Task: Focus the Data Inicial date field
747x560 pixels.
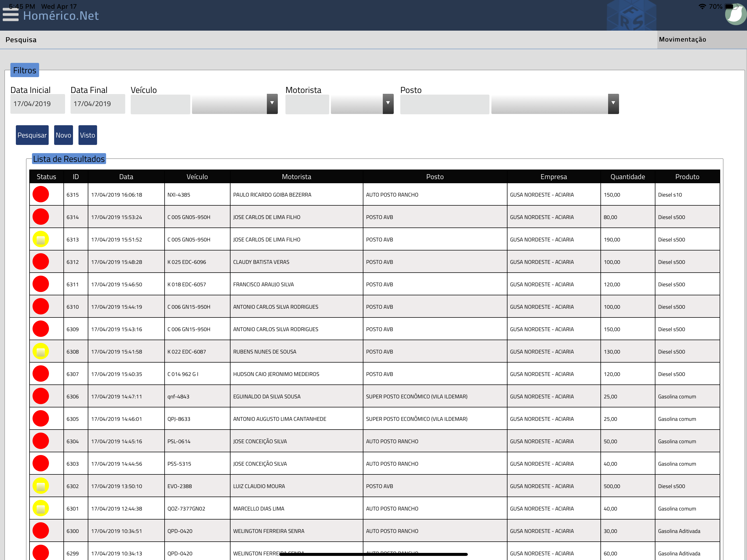Action: pyautogui.click(x=37, y=104)
